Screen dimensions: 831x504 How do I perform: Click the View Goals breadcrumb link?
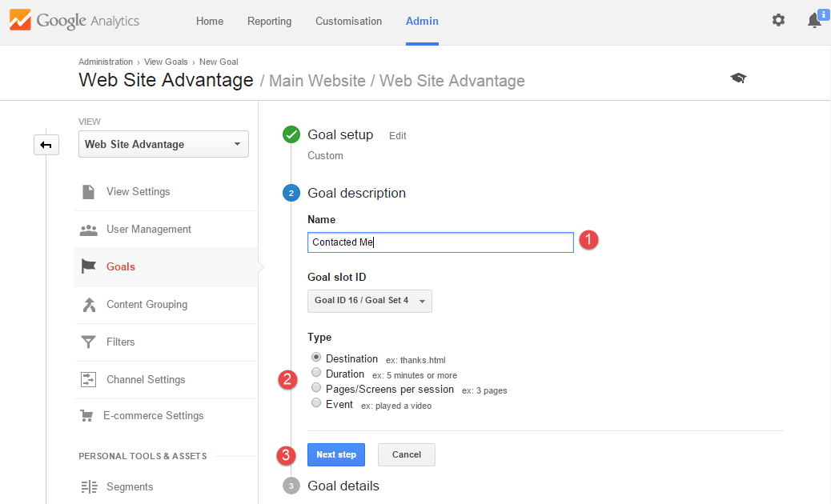coord(166,62)
